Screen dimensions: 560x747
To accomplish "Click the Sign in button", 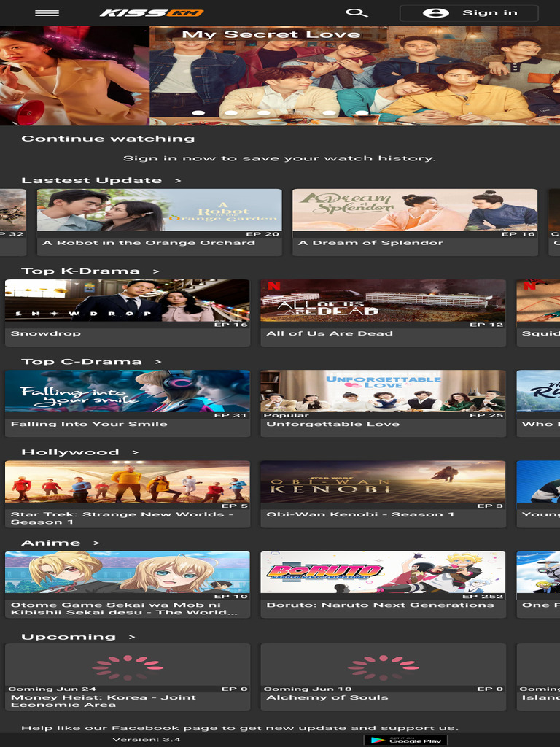I will (x=469, y=13).
